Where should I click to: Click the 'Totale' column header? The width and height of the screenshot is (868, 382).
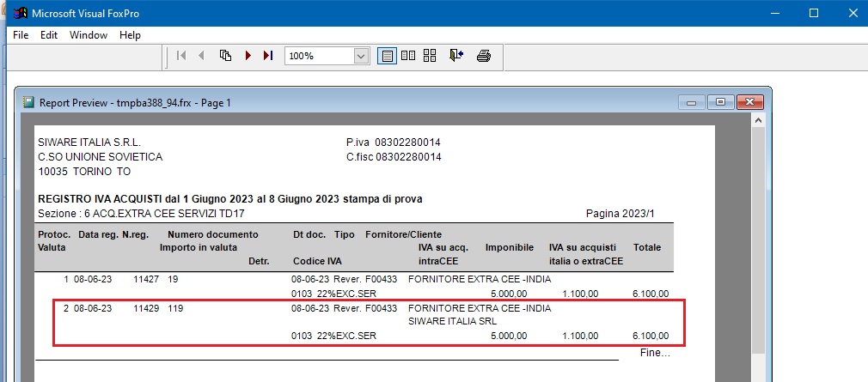click(646, 247)
